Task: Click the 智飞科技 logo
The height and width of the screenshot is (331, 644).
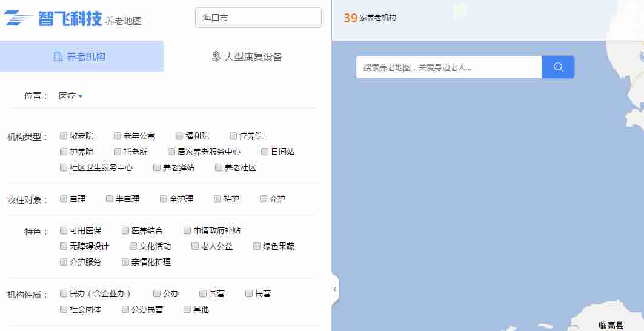Action: [53, 19]
